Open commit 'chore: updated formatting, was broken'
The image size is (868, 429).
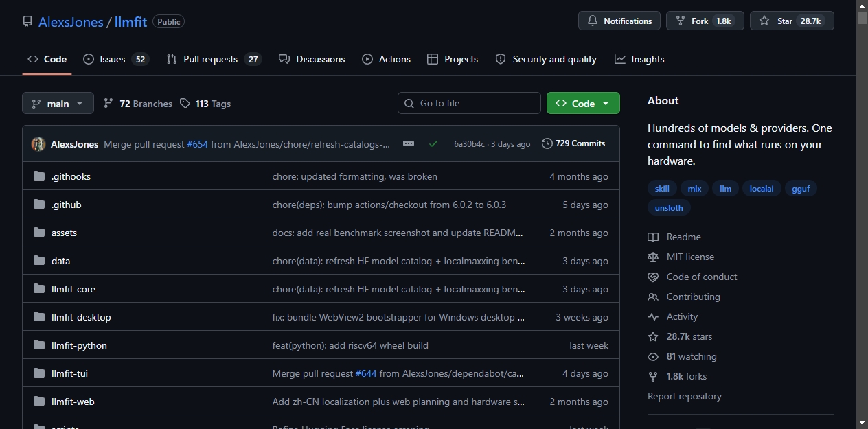point(355,176)
